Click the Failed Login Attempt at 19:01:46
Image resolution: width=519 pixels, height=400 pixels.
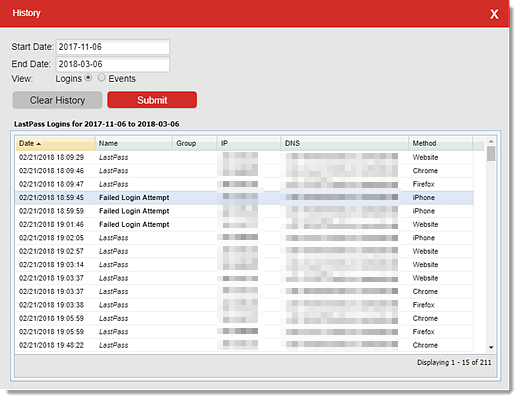(134, 224)
